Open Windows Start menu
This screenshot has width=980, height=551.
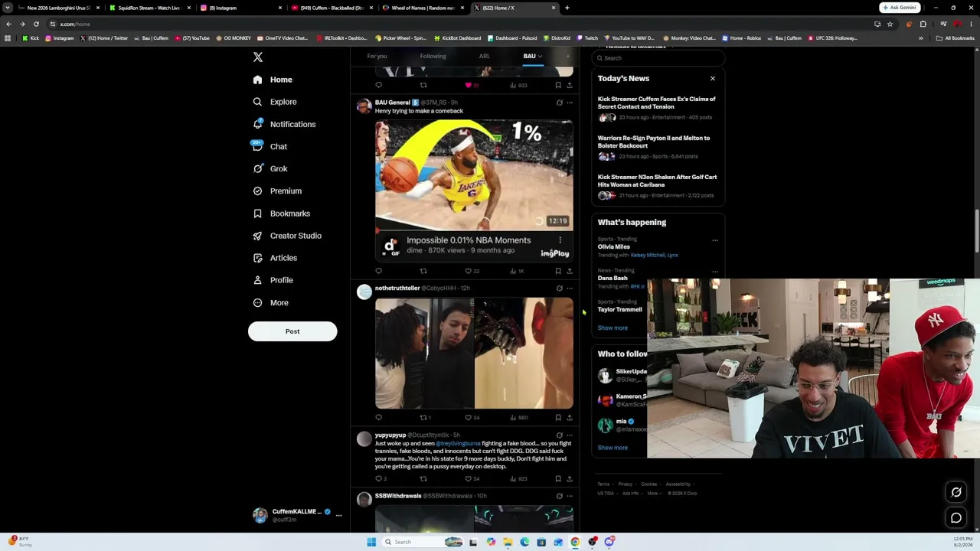tap(371, 542)
